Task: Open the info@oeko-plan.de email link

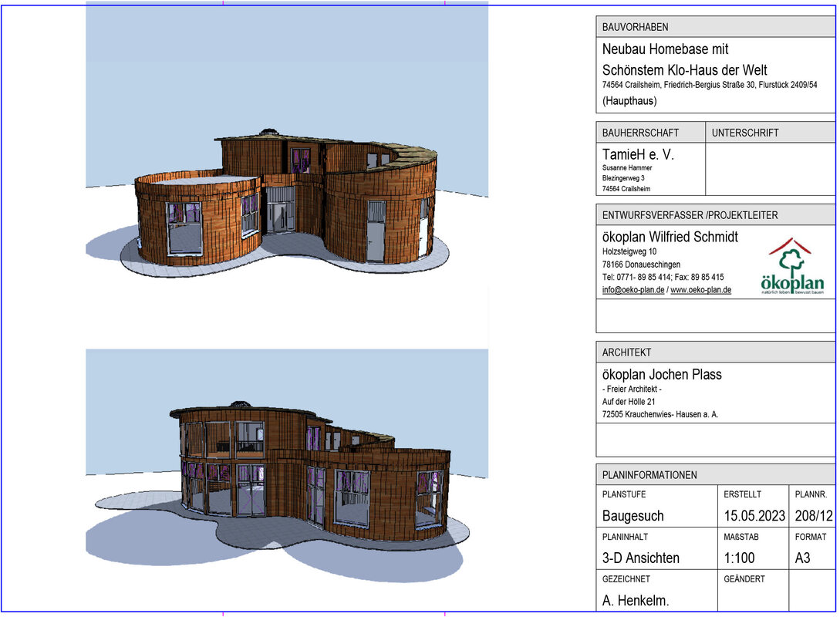Action: pyautogui.click(x=633, y=290)
